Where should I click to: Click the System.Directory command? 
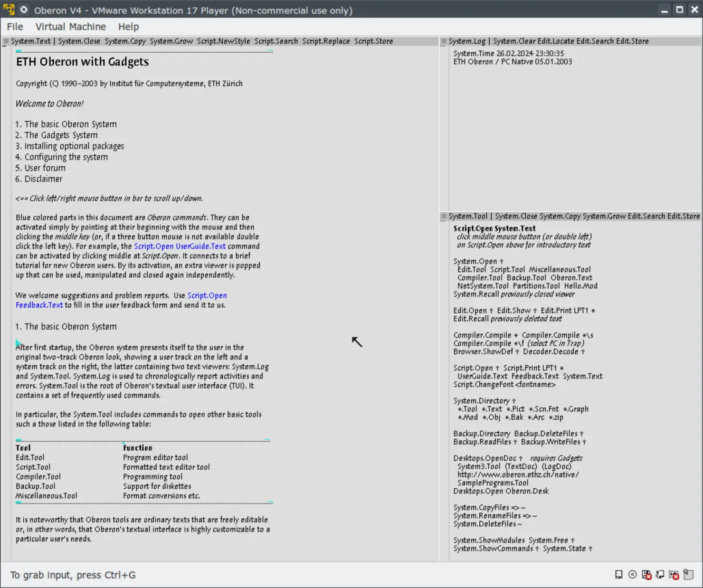pyautogui.click(x=481, y=401)
